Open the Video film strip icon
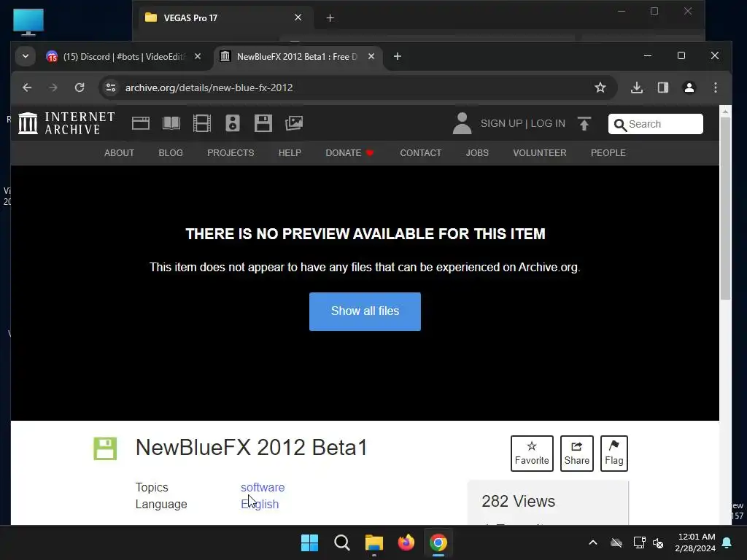Screen dimensions: 747x560 point(202,123)
